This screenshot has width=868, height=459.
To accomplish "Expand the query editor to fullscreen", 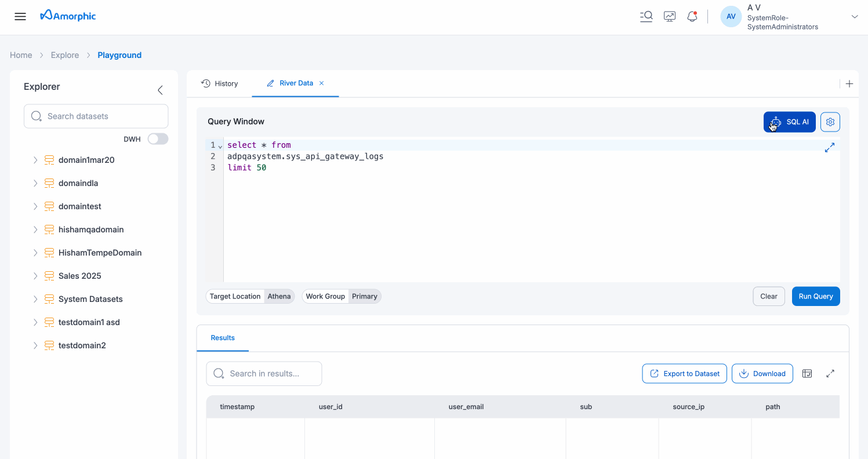I will 829,148.
